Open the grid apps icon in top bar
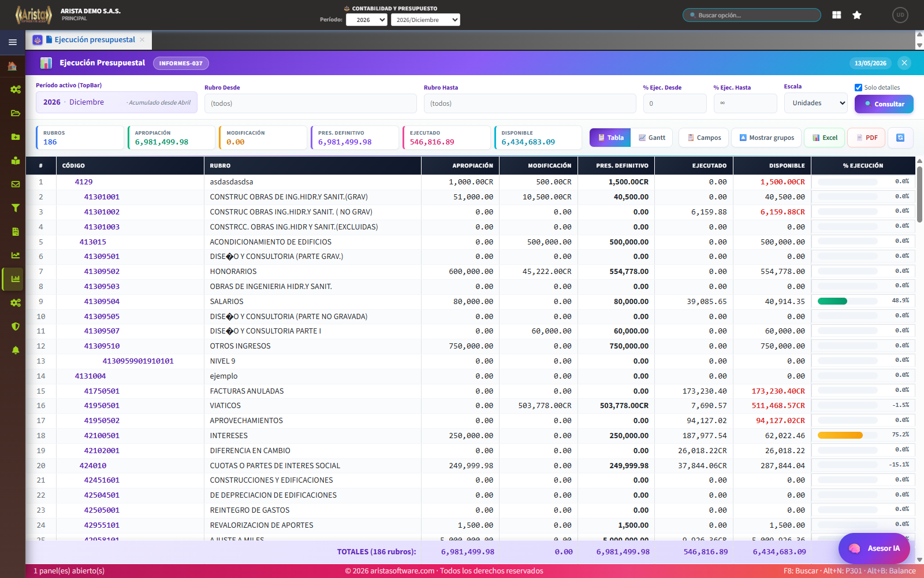The height and width of the screenshot is (578, 924). [836, 15]
